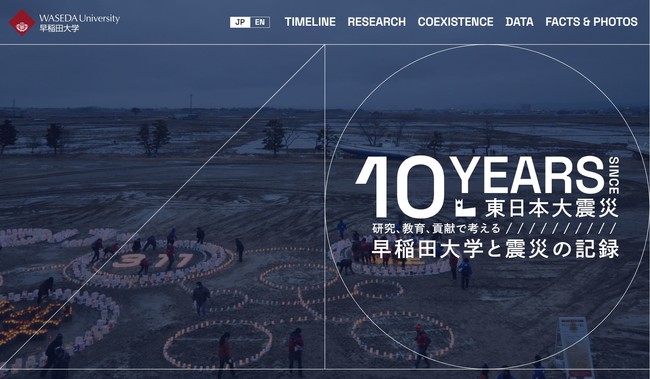
Task: Click the red Waseda University crest icon
Action: click(22, 22)
